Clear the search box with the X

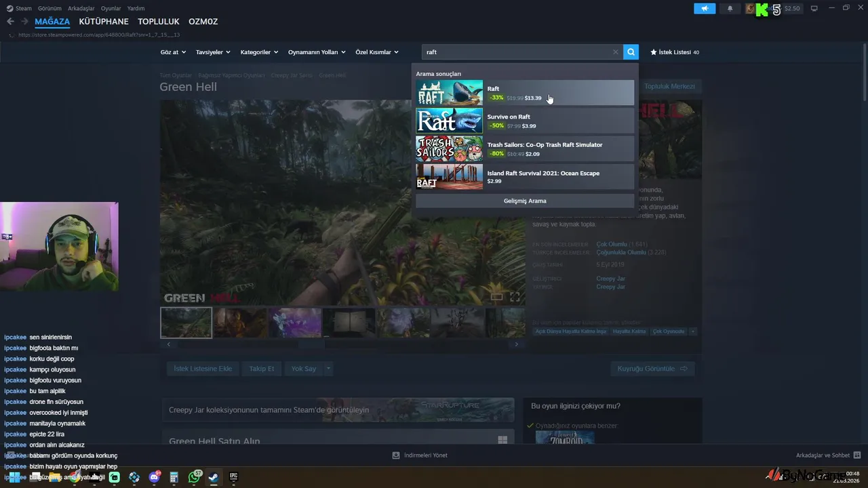(616, 52)
